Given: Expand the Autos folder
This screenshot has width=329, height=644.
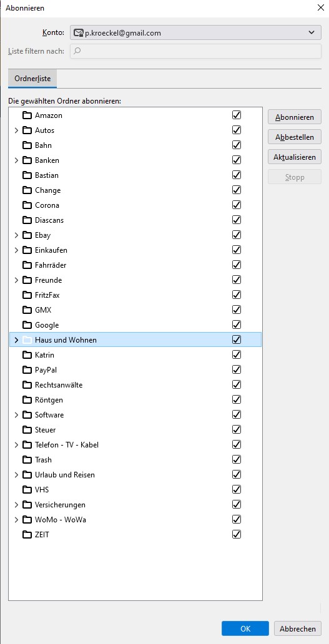Looking at the screenshot, I should coord(16,130).
